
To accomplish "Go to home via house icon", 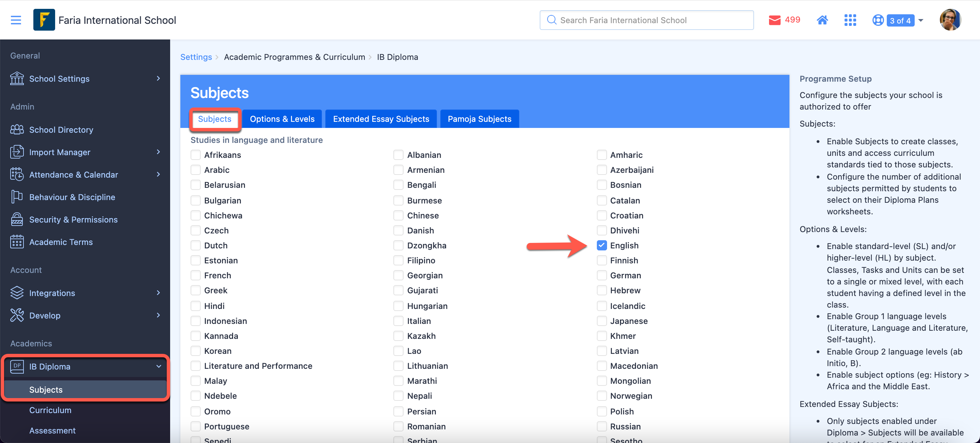I will click(822, 20).
